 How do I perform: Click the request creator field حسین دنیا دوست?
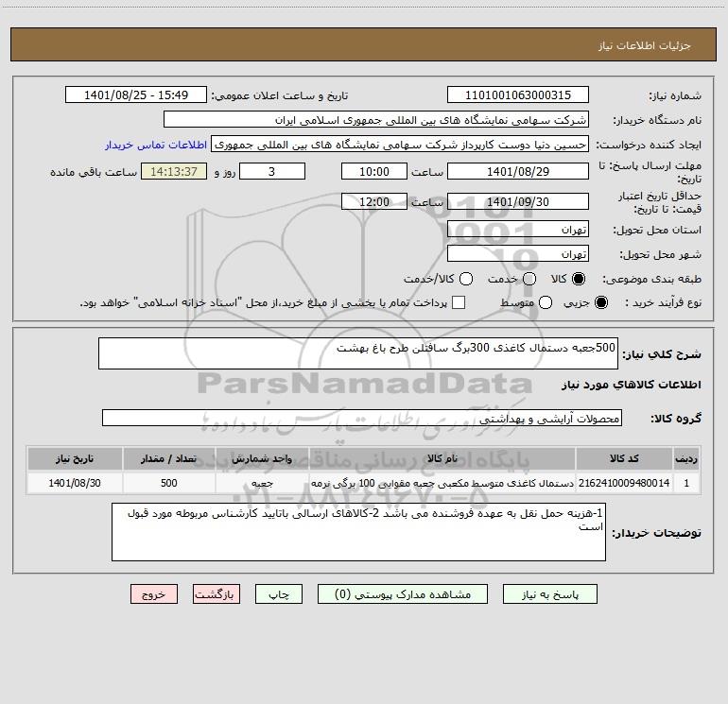400,144
